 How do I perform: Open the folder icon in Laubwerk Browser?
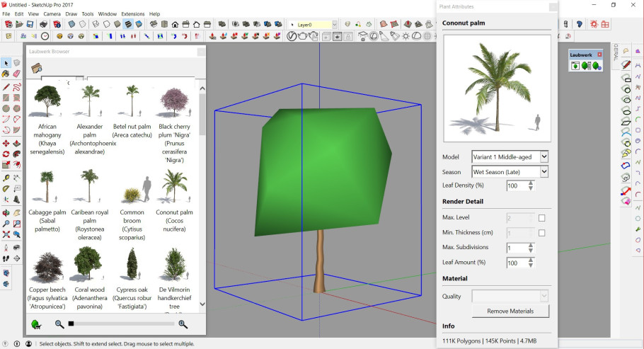point(37,67)
